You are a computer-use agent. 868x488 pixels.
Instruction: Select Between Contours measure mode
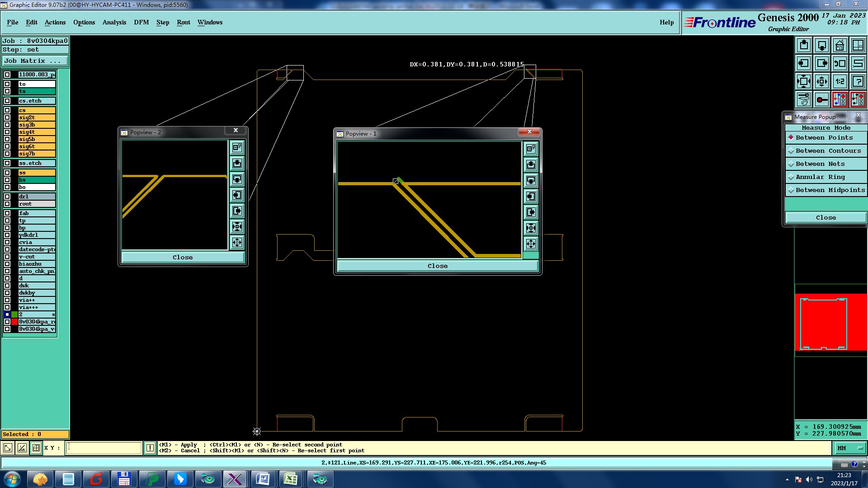(828, 151)
